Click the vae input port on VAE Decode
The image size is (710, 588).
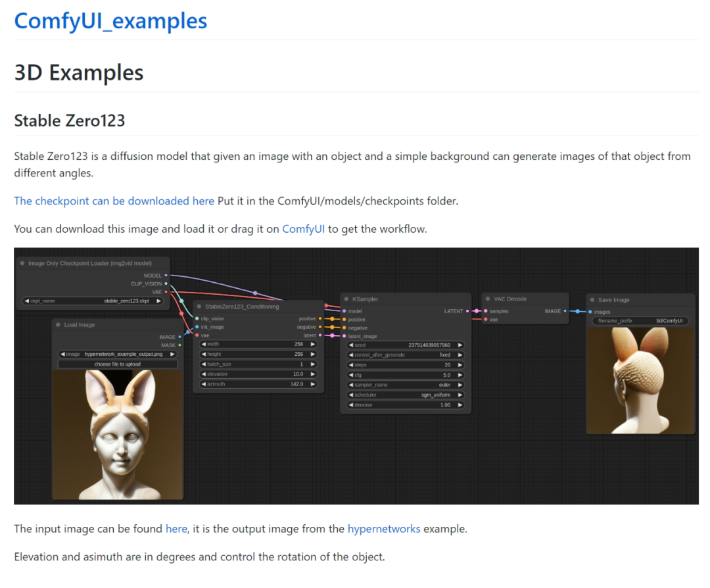[x=486, y=320]
